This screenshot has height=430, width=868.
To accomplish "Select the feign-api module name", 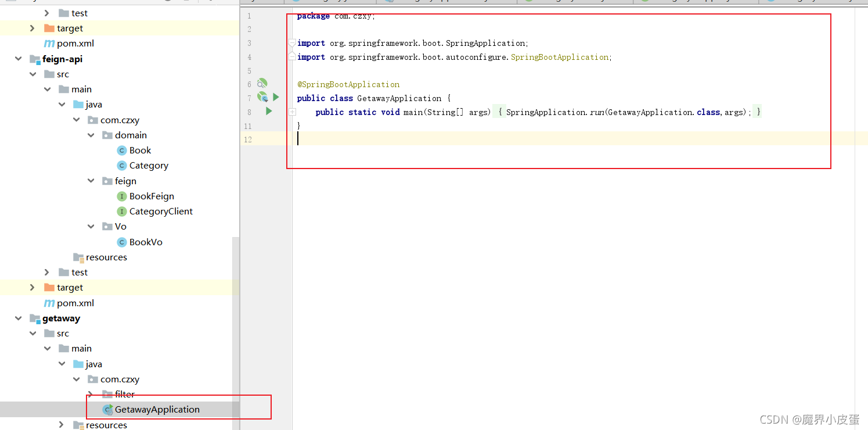I will 63,59.
